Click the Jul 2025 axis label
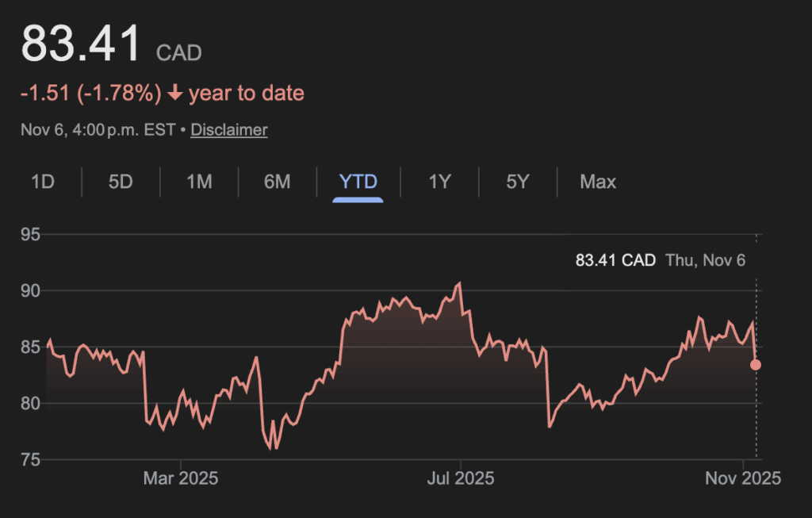The image size is (812, 518). [461, 478]
